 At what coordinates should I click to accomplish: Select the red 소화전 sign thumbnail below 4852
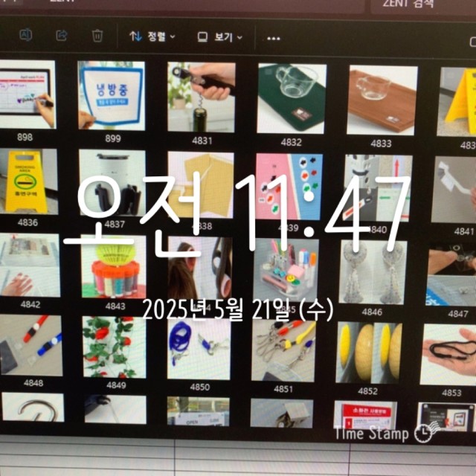click(x=365, y=416)
